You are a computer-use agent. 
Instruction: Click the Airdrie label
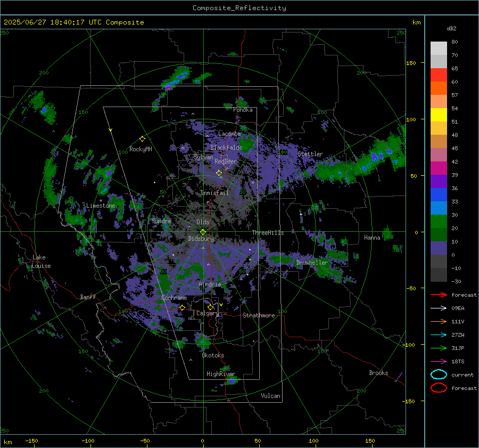210,284
